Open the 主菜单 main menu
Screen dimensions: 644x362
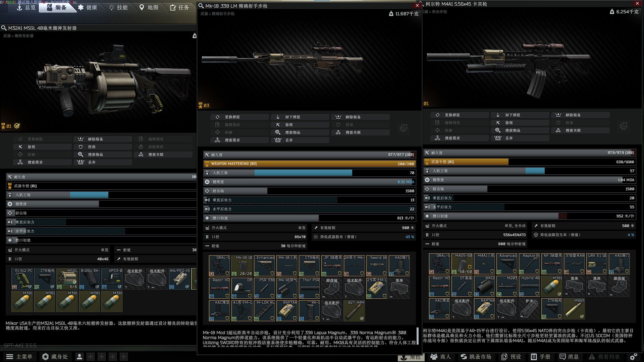19,357
